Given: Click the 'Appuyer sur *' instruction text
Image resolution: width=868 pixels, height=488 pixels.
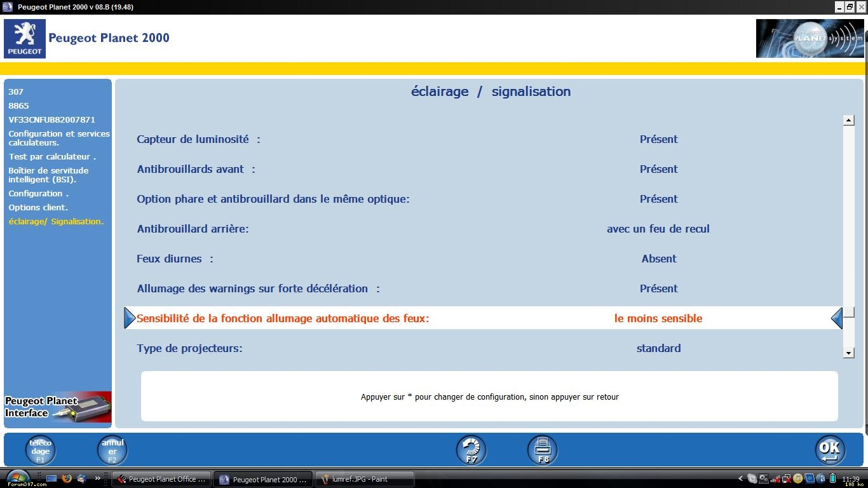Looking at the screenshot, I should point(490,396).
